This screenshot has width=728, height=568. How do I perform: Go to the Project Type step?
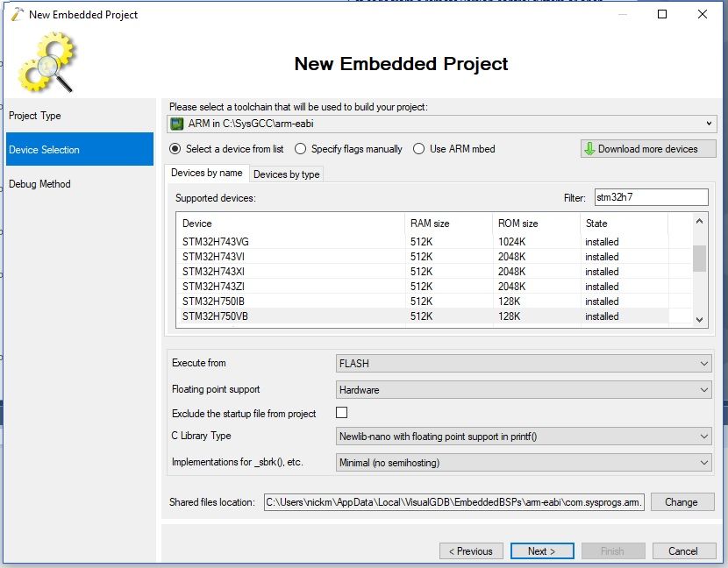(80, 116)
